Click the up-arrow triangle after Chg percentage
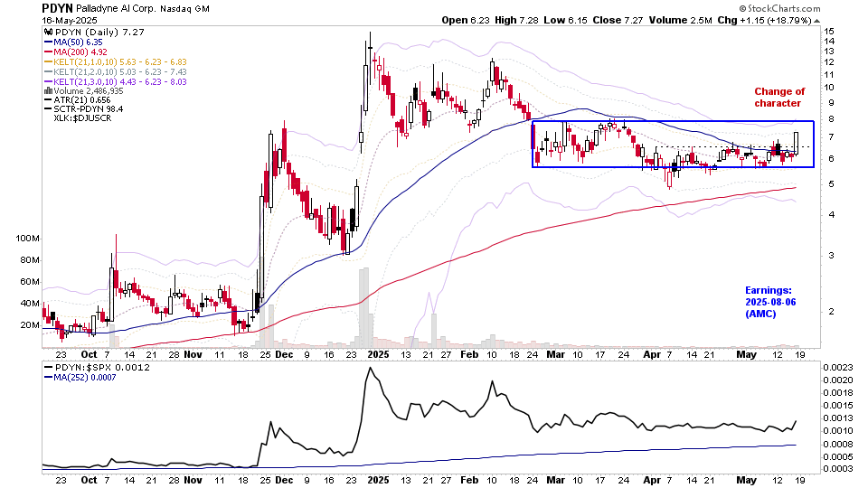868x488 pixels. pyautogui.click(x=816, y=21)
